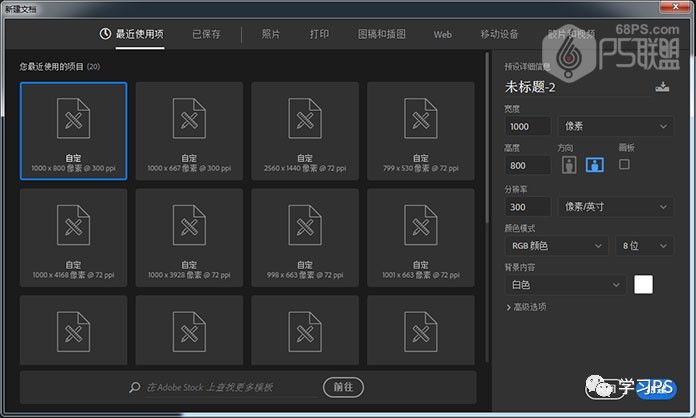Screen dimensions: 696x418
Task: Open the resolution unit 像素/英寸 dropdown
Action: (615, 207)
